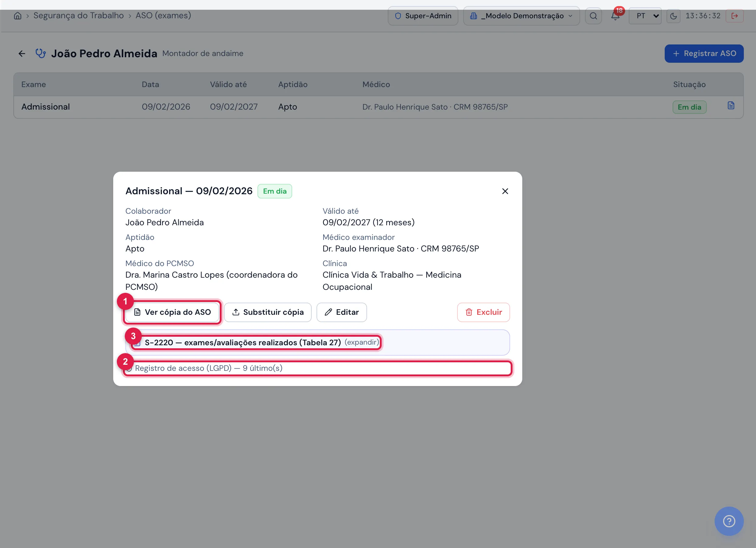Expand Registro de acesso (LGPD) log
This screenshot has width=756, height=548.
pyautogui.click(x=318, y=368)
